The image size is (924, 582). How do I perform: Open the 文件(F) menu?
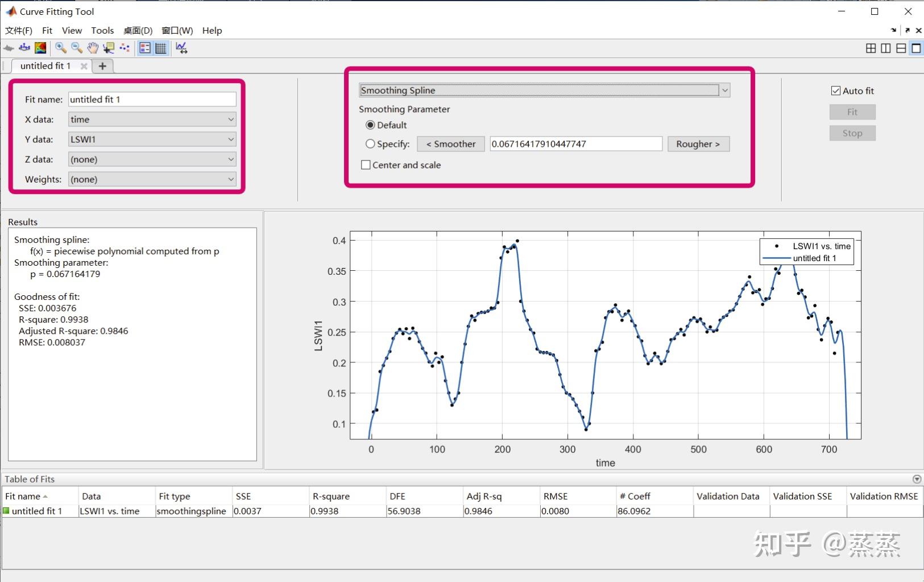(19, 31)
